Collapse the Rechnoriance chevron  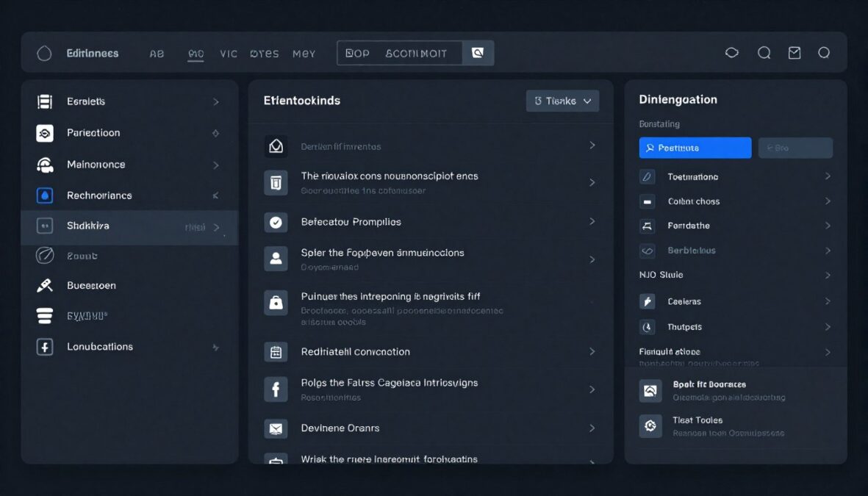click(x=216, y=195)
